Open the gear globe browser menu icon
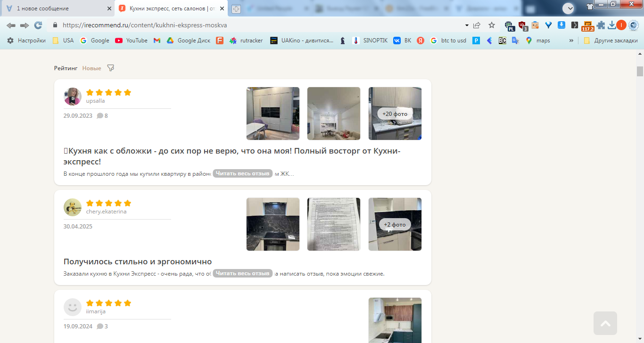Screen dimensions: 644x343 coord(633,25)
